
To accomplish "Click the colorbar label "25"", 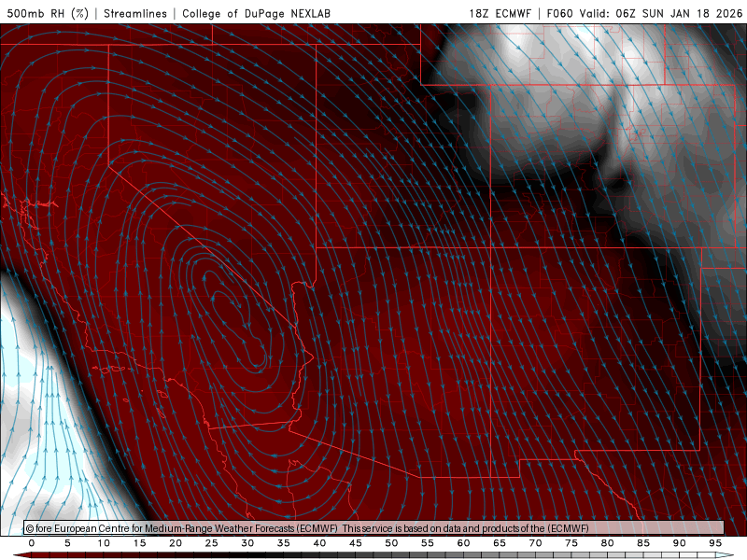I will click(x=211, y=543).
